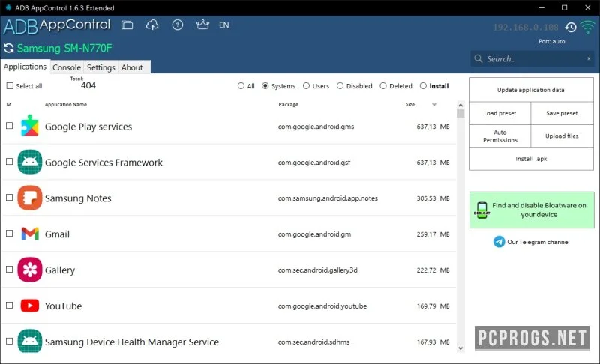Screen dimensions: 600x364
Task: Click the Package column header
Action: coord(288,104)
